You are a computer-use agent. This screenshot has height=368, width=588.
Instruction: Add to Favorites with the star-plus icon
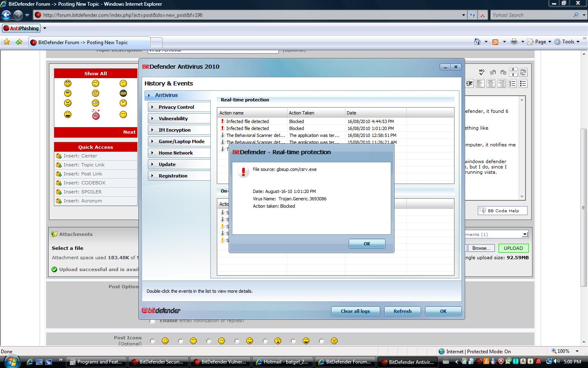tap(19, 42)
